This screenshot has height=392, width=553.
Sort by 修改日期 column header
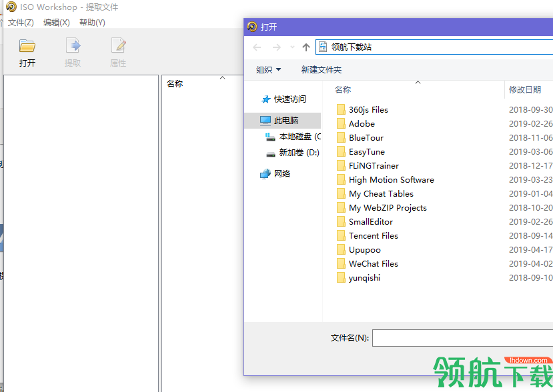(525, 90)
